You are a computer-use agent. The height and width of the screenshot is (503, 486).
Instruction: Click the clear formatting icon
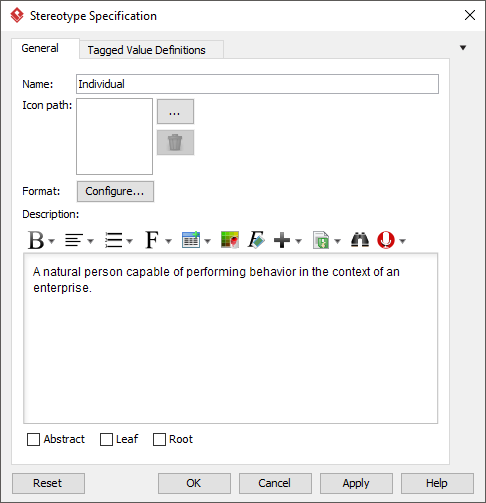pos(256,240)
